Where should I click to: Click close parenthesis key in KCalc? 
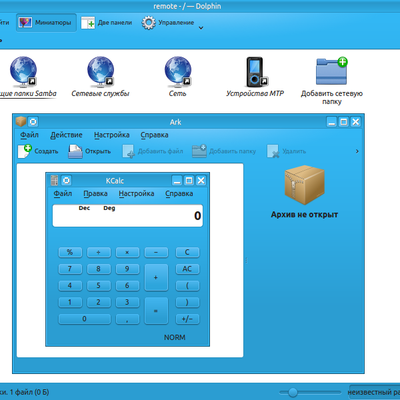[187, 302]
